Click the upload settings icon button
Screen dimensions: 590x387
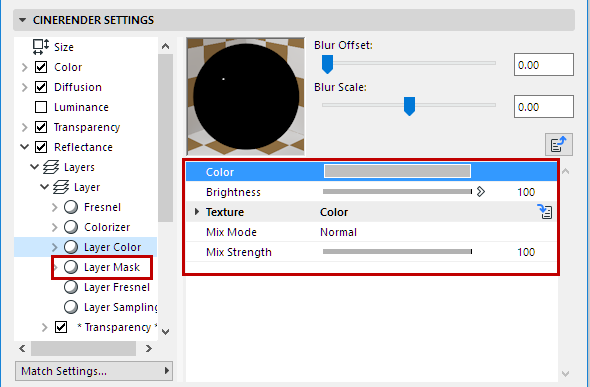click(559, 144)
